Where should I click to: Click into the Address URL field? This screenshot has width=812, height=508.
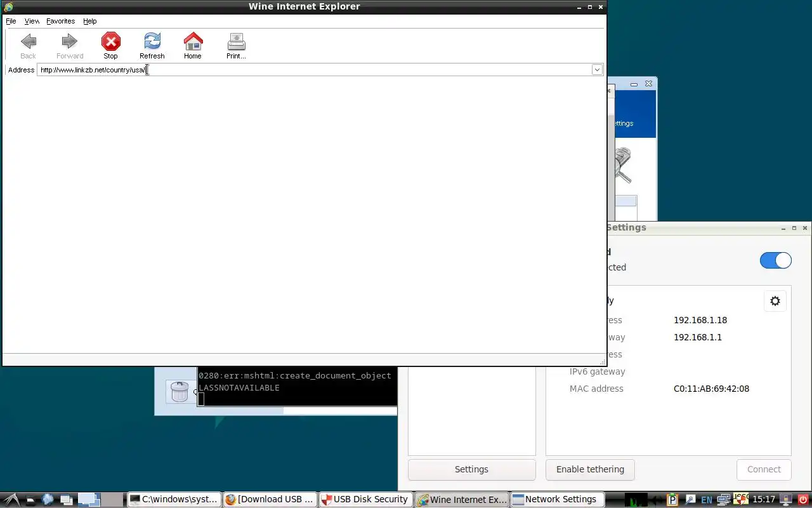314,70
